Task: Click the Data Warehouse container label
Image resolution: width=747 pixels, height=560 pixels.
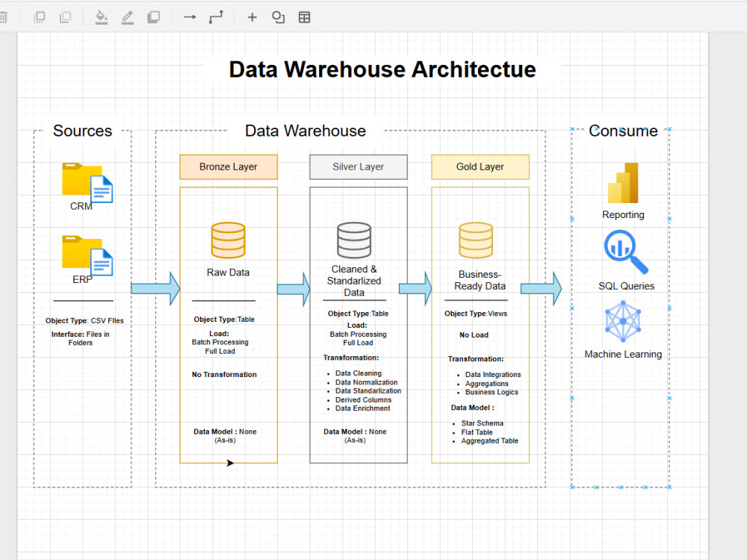Action: [x=306, y=131]
